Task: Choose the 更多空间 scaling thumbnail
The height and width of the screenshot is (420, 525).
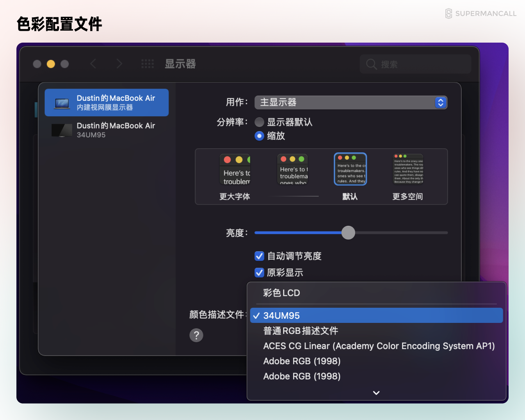Action: tap(408, 169)
